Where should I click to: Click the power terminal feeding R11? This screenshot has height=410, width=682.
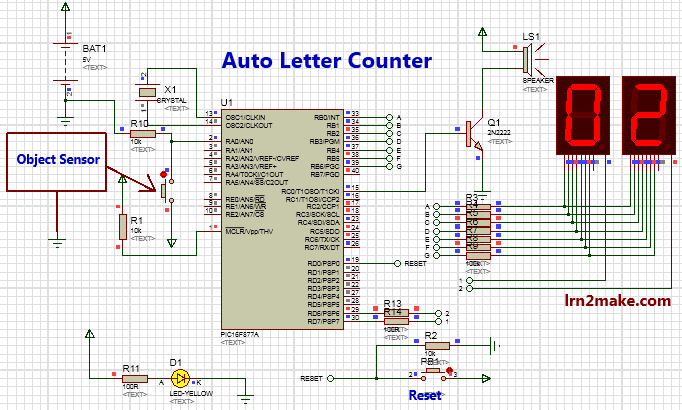(x=90, y=334)
